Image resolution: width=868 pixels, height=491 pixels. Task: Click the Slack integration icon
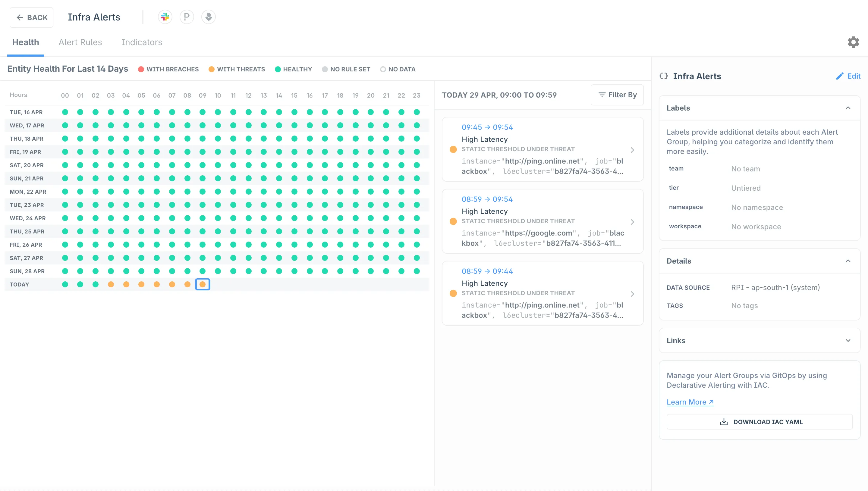165,17
